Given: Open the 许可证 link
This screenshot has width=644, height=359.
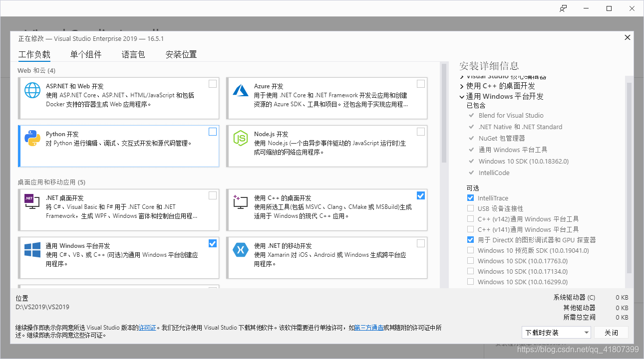Looking at the screenshot, I should [147, 328].
